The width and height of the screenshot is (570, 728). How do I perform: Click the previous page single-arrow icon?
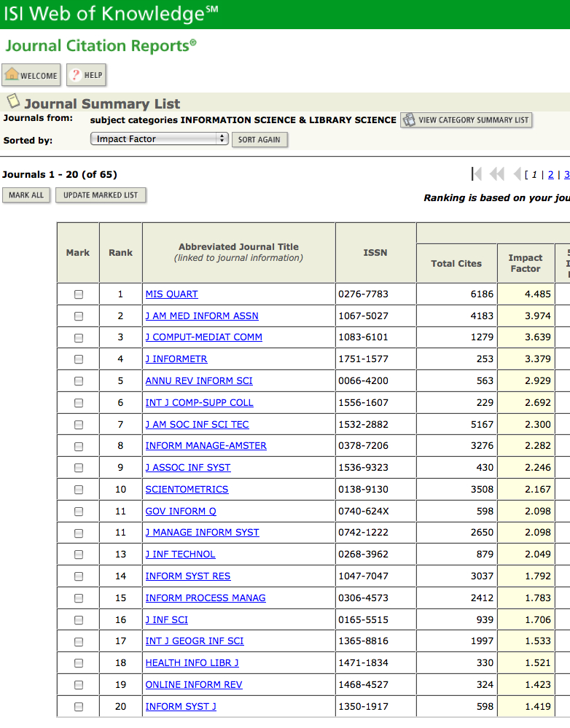coord(517,174)
